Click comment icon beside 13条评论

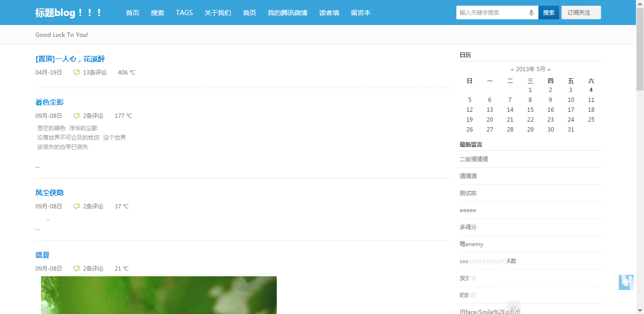click(77, 73)
